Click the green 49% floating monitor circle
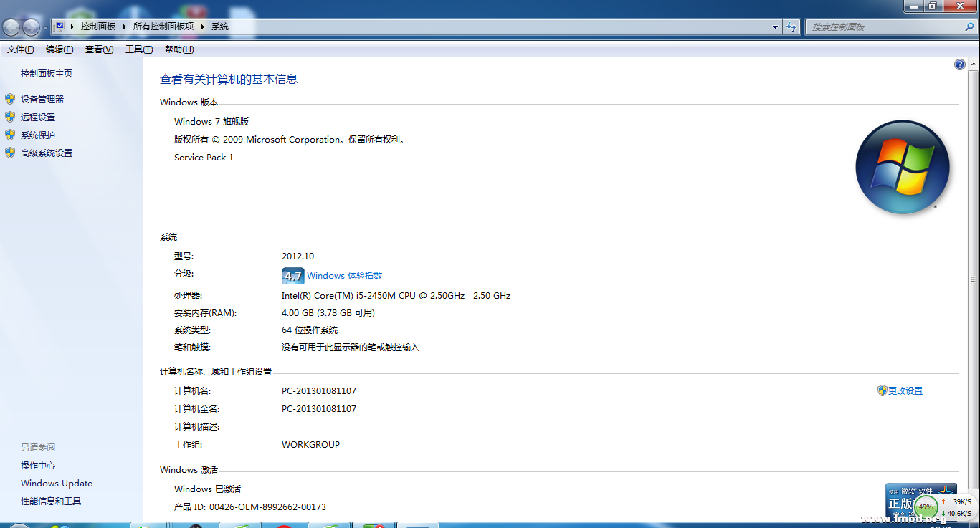The image size is (980, 528). click(x=926, y=507)
